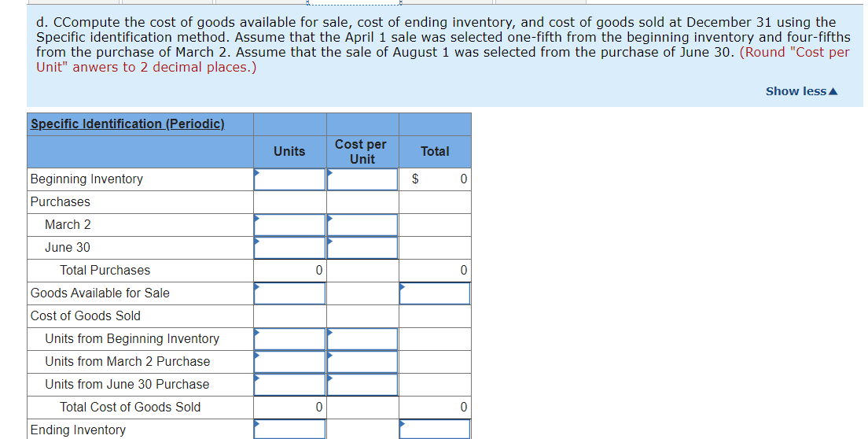The width and height of the screenshot is (868, 439).
Task: Click the Units from March 2 Purchase label
Action: (127, 361)
